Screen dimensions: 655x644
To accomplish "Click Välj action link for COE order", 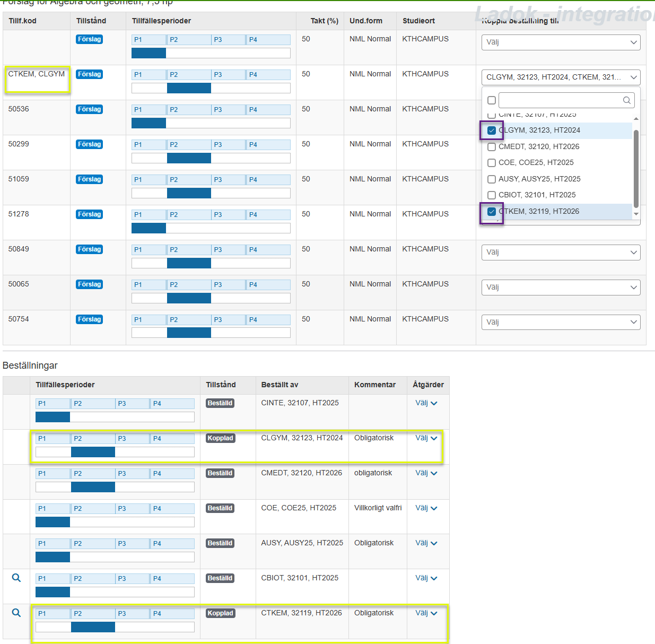I will point(426,508).
